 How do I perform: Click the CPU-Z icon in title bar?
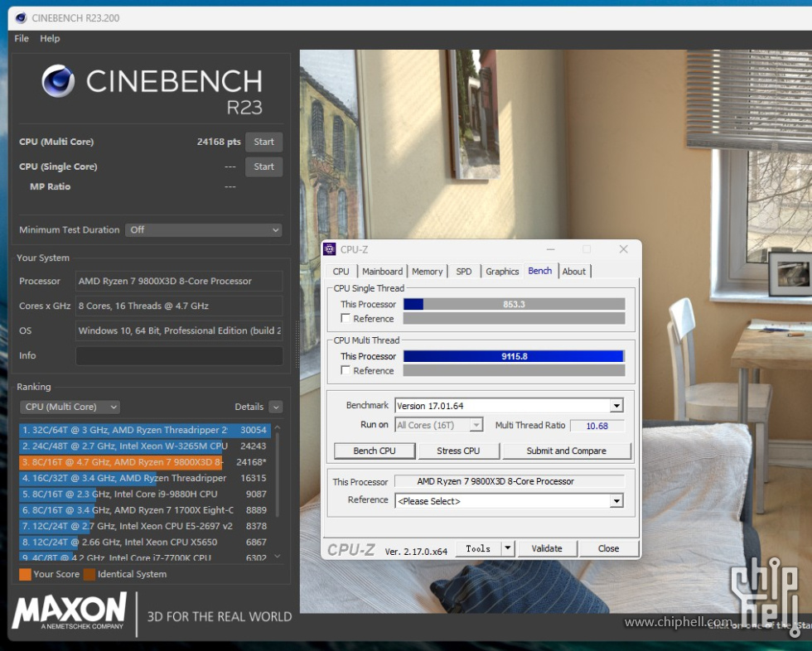[330, 249]
